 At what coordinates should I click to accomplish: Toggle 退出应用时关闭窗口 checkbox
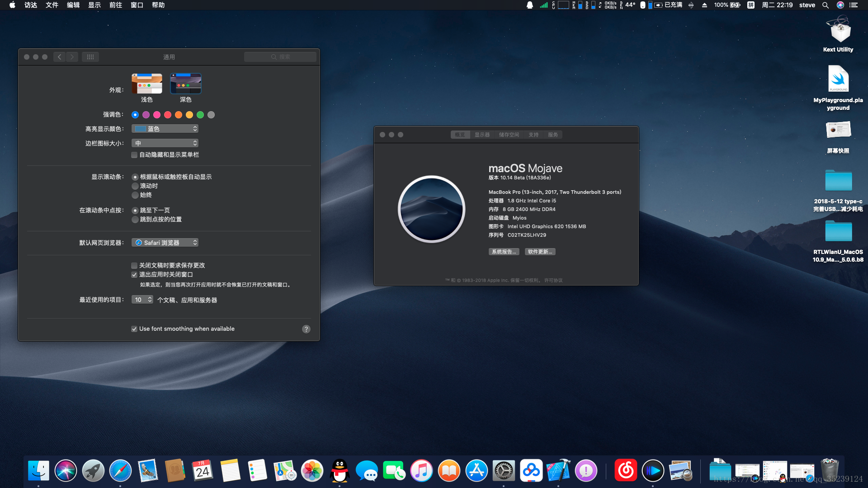coord(134,275)
